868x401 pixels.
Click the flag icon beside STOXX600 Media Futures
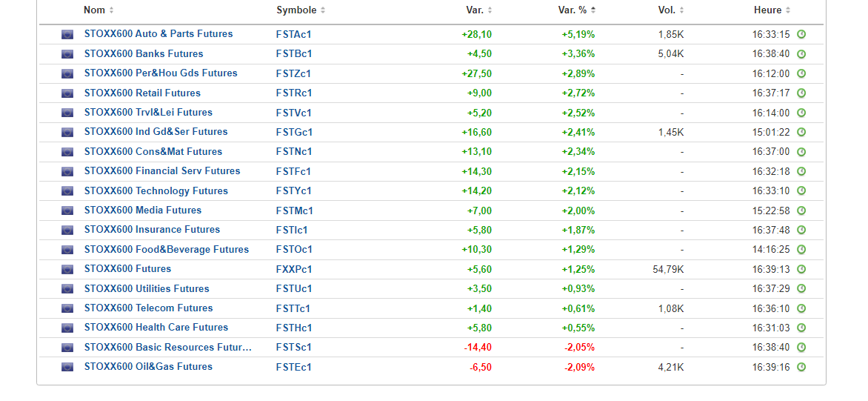(67, 211)
